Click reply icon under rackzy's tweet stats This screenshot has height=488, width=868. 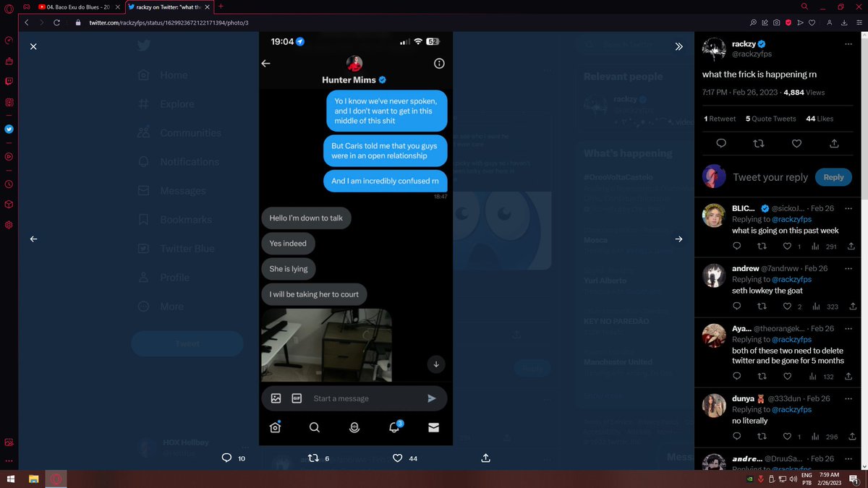(721, 144)
